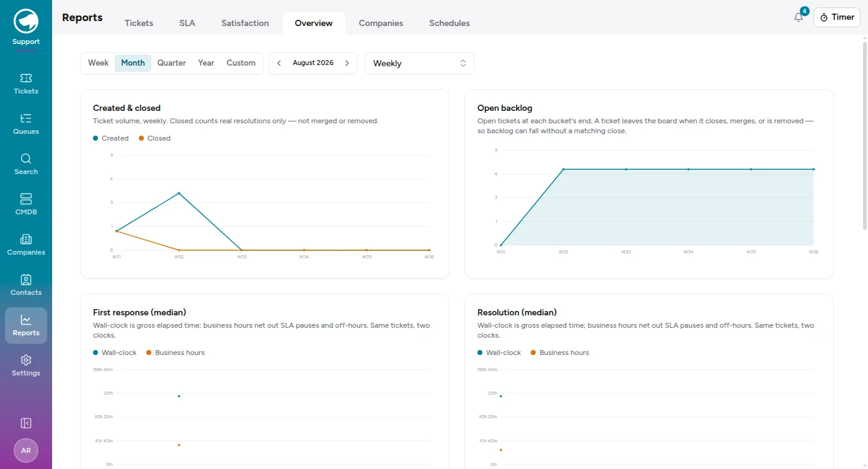
Task: Click the Open backlog chart title
Action: pyautogui.click(x=505, y=108)
